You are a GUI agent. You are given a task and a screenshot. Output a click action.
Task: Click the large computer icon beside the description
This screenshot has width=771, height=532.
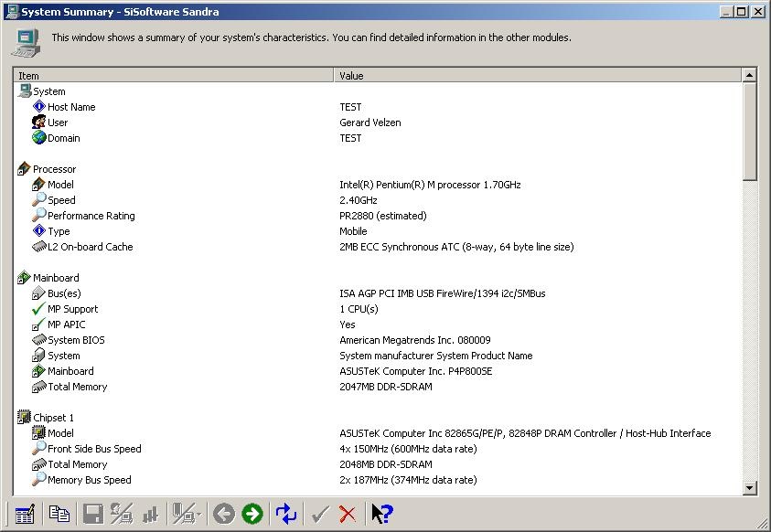point(25,43)
